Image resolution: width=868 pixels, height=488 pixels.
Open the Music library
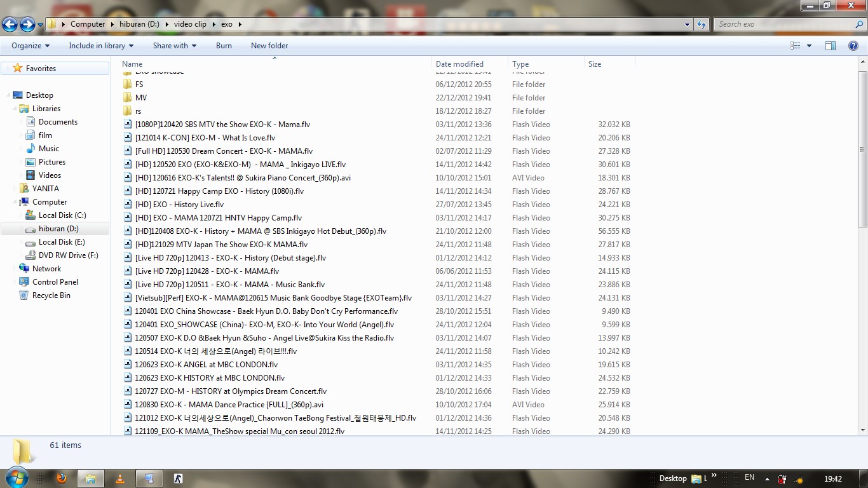(49, 149)
